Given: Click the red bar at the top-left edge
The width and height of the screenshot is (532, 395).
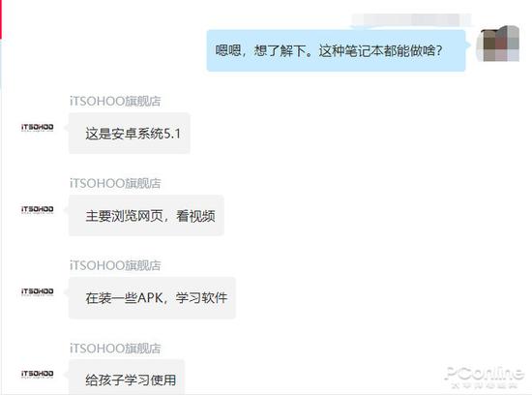Looking at the screenshot, I should (x=1, y=18).
